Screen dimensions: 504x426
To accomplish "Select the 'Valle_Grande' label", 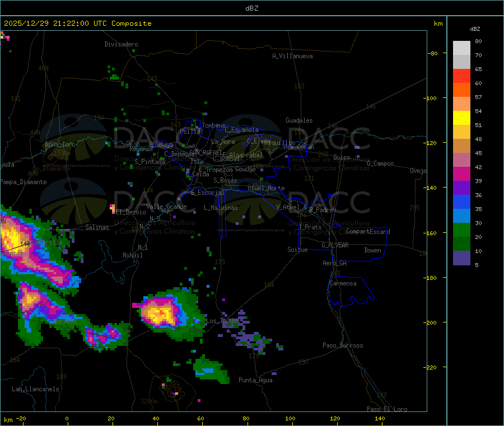I will (166, 207).
